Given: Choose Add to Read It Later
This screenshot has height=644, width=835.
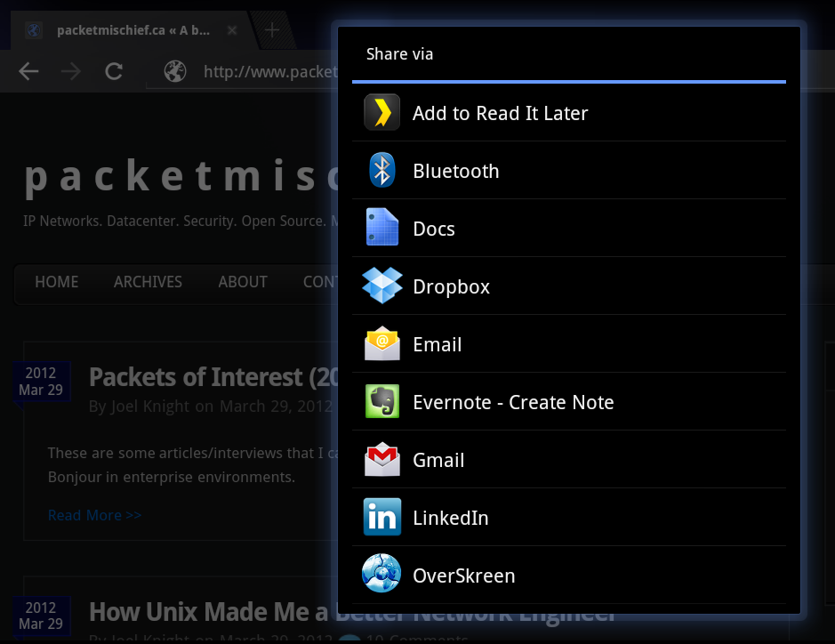Looking at the screenshot, I should (569, 112).
